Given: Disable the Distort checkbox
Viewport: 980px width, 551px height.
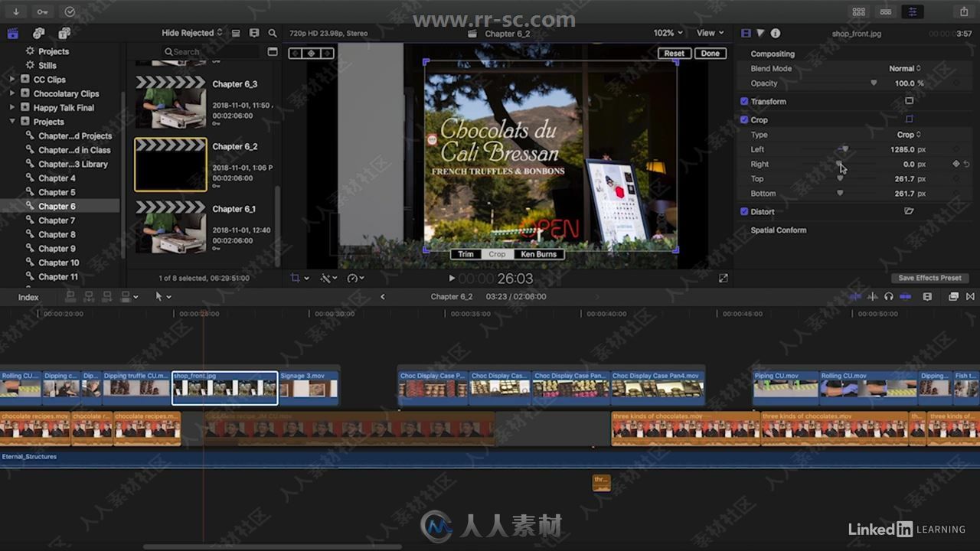Looking at the screenshot, I should [x=744, y=211].
